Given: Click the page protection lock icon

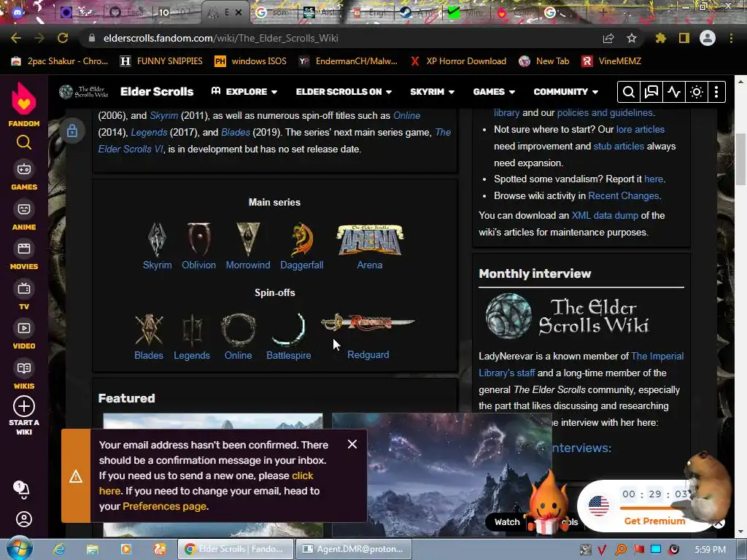Looking at the screenshot, I should click(72, 131).
